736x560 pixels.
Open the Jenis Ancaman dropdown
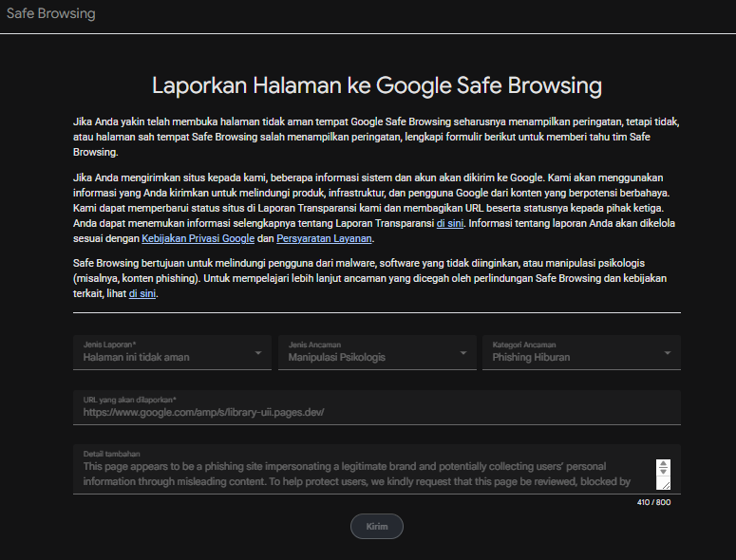[x=377, y=352]
